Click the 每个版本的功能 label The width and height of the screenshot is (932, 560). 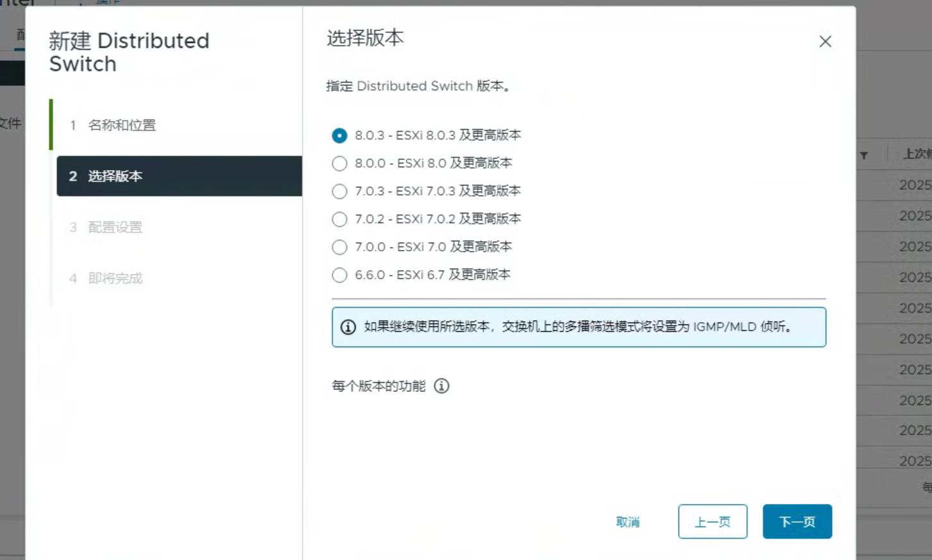pyautogui.click(x=378, y=386)
